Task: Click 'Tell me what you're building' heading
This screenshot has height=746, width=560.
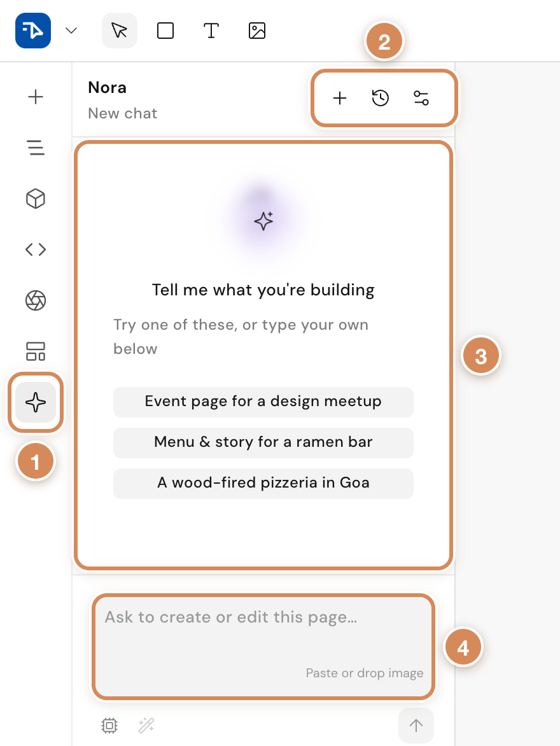Action: (263, 290)
